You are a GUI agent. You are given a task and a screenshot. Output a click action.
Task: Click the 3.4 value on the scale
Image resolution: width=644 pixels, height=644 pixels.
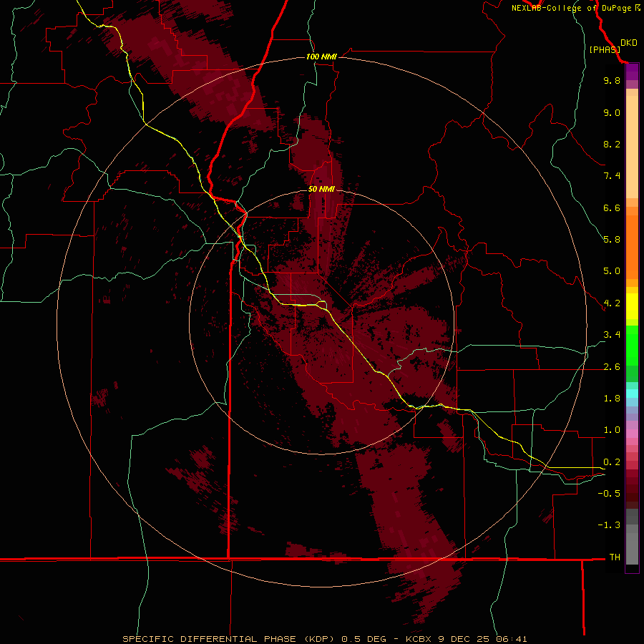(x=612, y=335)
